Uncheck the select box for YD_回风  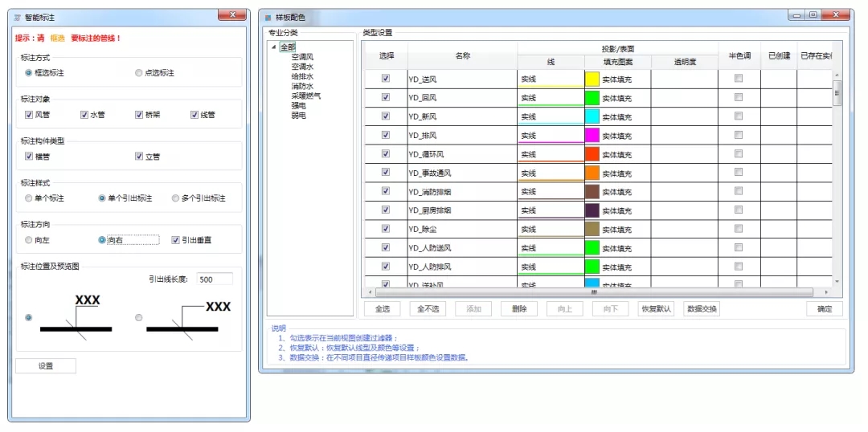click(386, 97)
